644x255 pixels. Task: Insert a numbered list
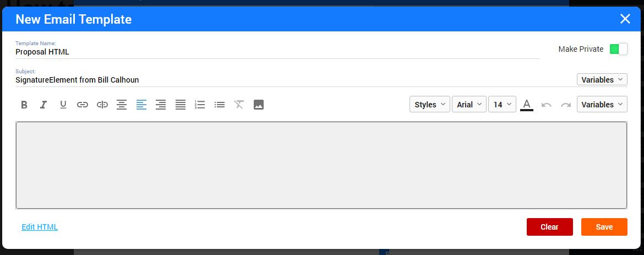tap(200, 105)
